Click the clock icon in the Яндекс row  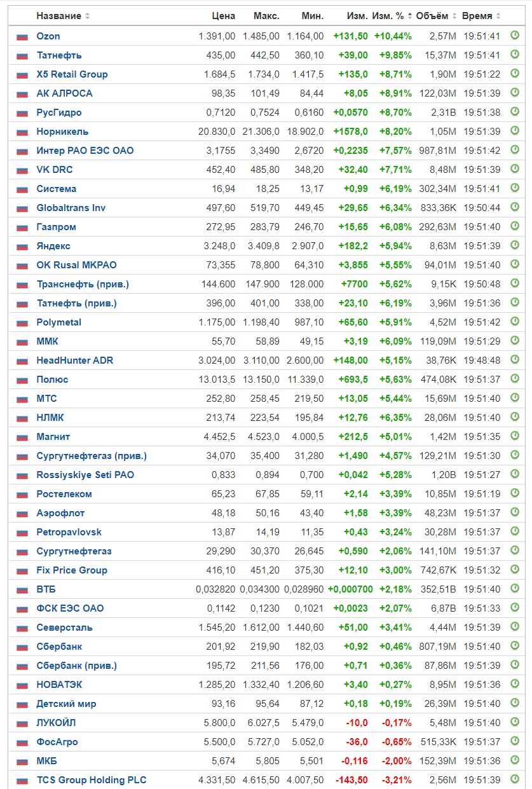515,245
